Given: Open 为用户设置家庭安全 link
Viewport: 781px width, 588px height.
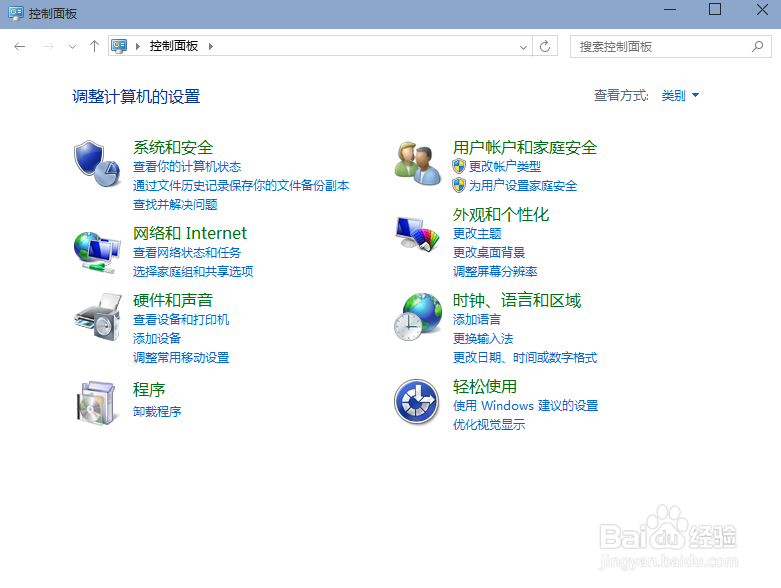Looking at the screenshot, I should point(522,186).
